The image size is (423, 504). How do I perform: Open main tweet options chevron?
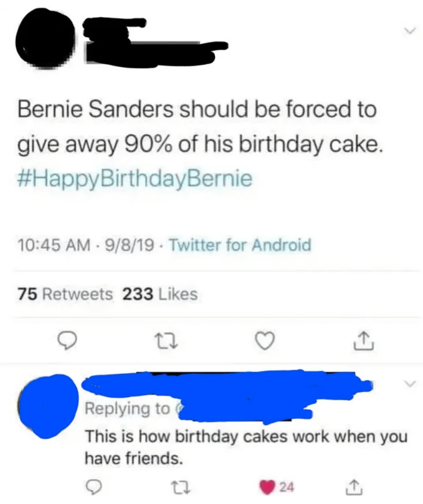coord(407,33)
